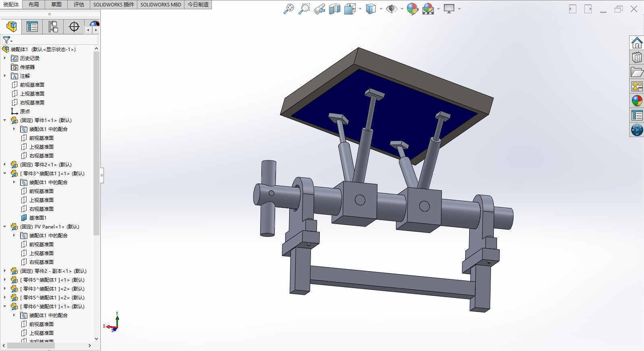Viewport: 644px width, 351px height.
Task: Open the Display Style dropdown arrow
Action: click(x=381, y=9)
